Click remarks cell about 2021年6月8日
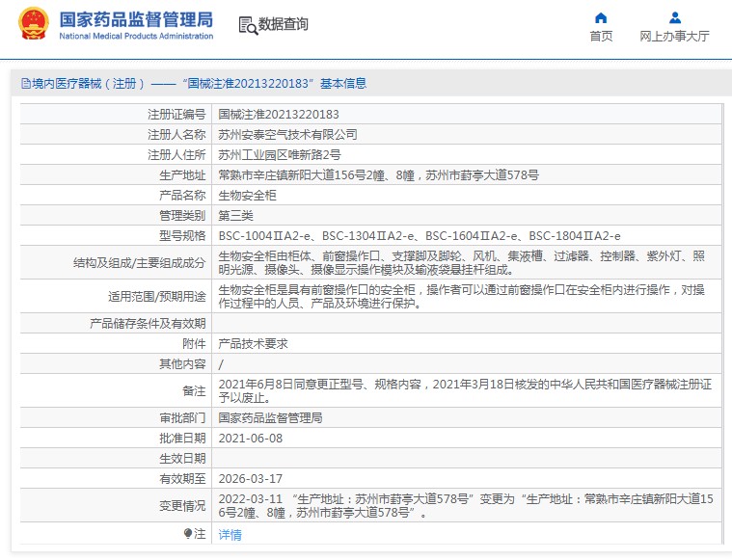The image size is (732, 560). [467, 390]
